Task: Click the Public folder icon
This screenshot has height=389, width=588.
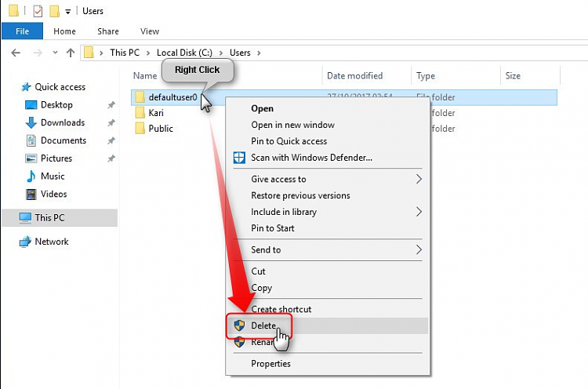Action: click(140, 129)
